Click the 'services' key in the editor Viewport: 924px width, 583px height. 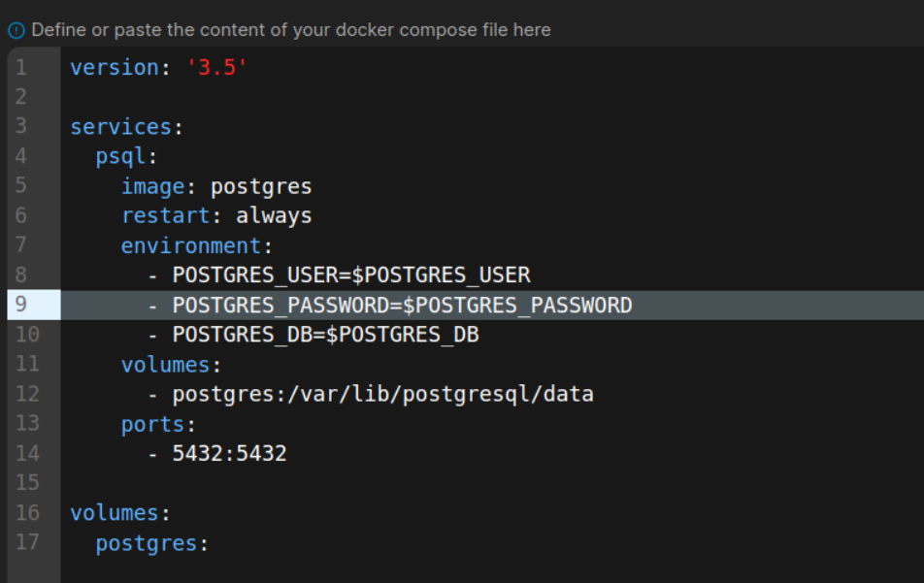coord(120,127)
